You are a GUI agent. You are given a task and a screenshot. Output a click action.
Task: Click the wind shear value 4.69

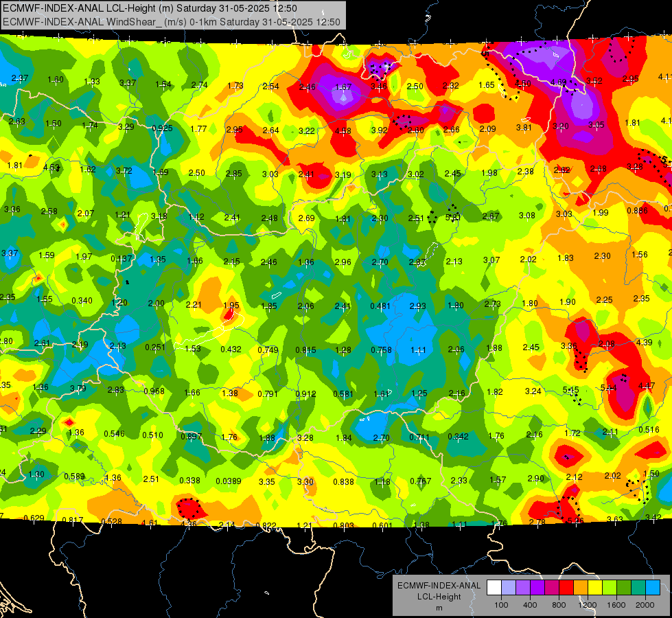pyautogui.click(x=559, y=82)
